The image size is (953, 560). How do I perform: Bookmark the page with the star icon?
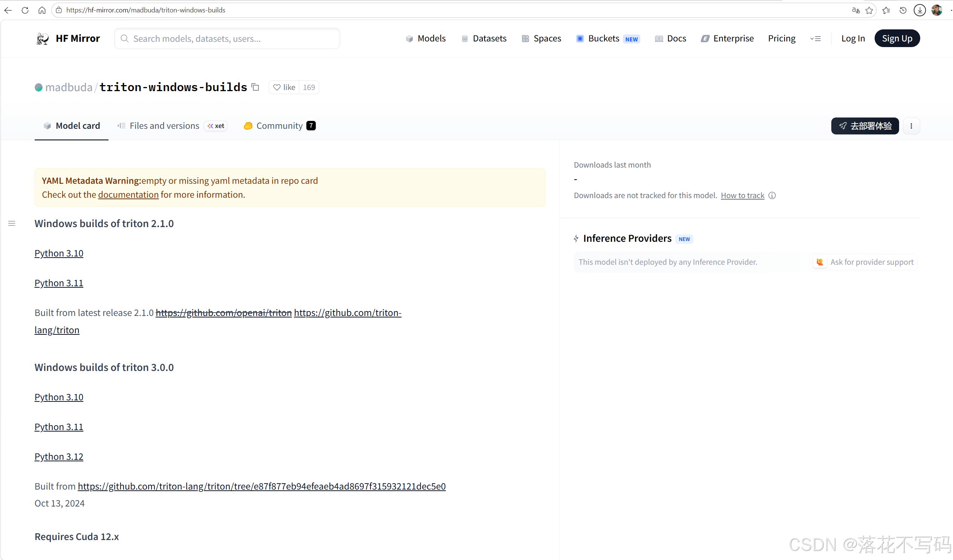tap(869, 10)
